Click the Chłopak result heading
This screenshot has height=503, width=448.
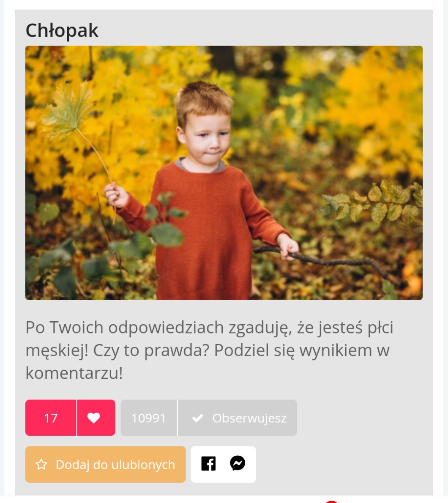pyautogui.click(x=62, y=30)
